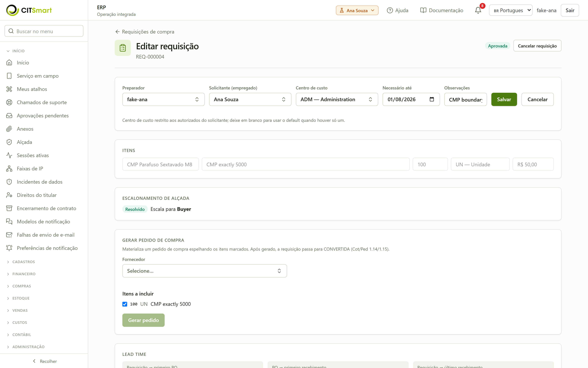Click the green Salvar button
The height and width of the screenshot is (368, 588).
pyautogui.click(x=504, y=99)
